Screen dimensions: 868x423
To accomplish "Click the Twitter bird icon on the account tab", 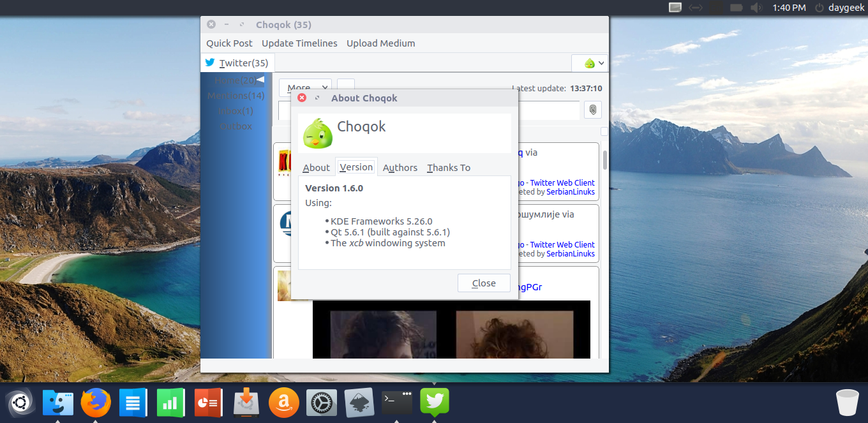I will (210, 63).
